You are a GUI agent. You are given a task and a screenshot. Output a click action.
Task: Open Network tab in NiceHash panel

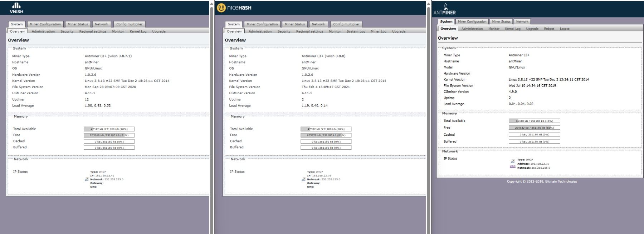tap(318, 24)
